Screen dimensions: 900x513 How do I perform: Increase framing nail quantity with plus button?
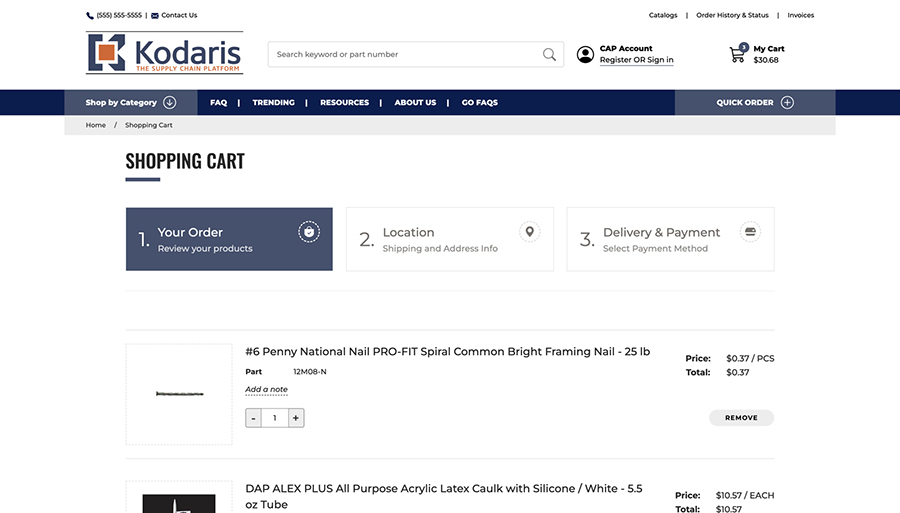(296, 418)
